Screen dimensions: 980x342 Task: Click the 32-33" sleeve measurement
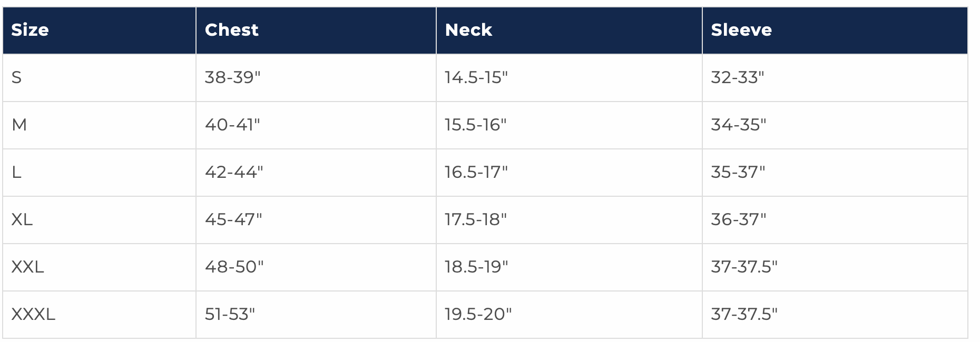pos(737,78)
